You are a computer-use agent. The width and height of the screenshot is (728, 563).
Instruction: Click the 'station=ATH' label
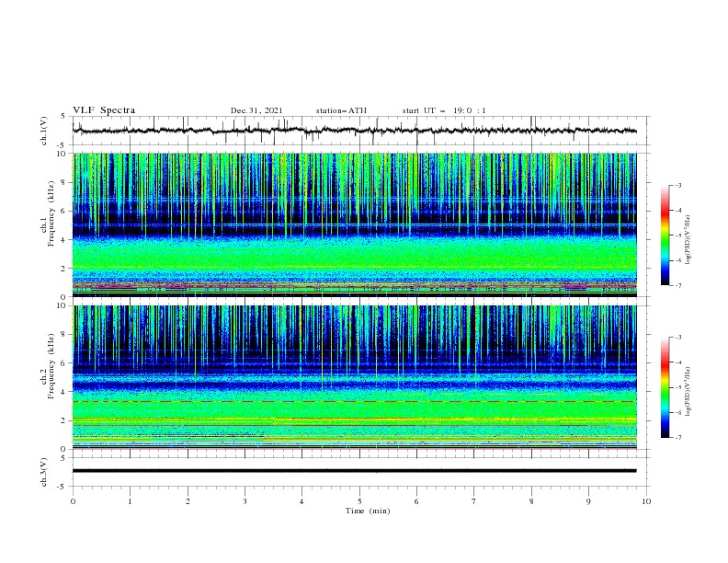click(341, 110)
